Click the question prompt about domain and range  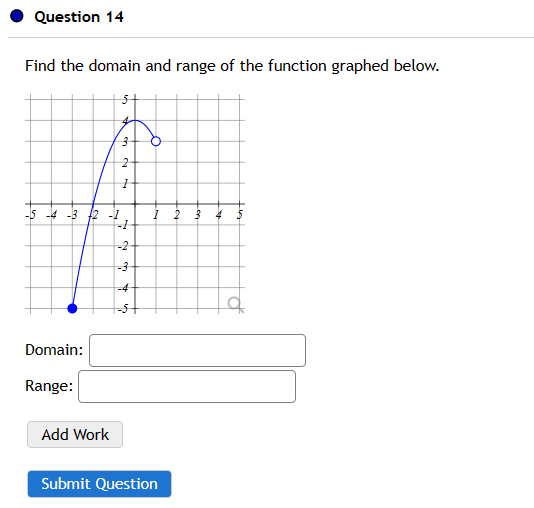click(x=232, y=66)
